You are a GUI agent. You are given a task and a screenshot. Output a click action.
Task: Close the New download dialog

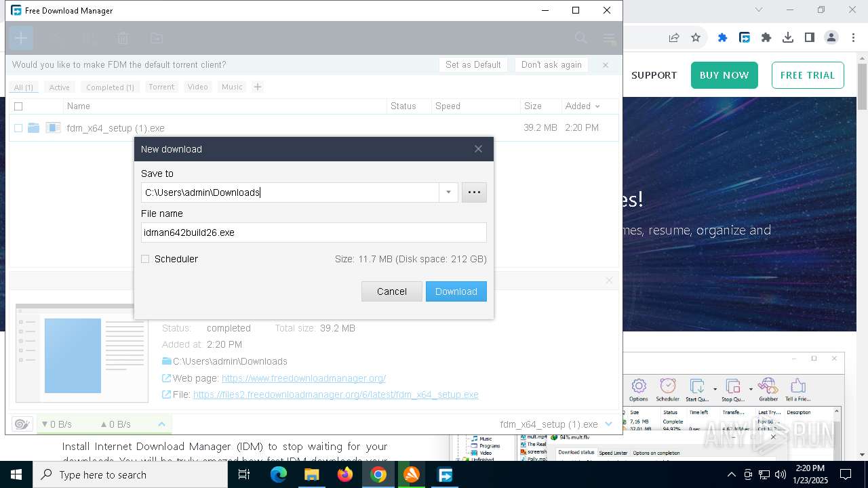(x=478, y=149)
